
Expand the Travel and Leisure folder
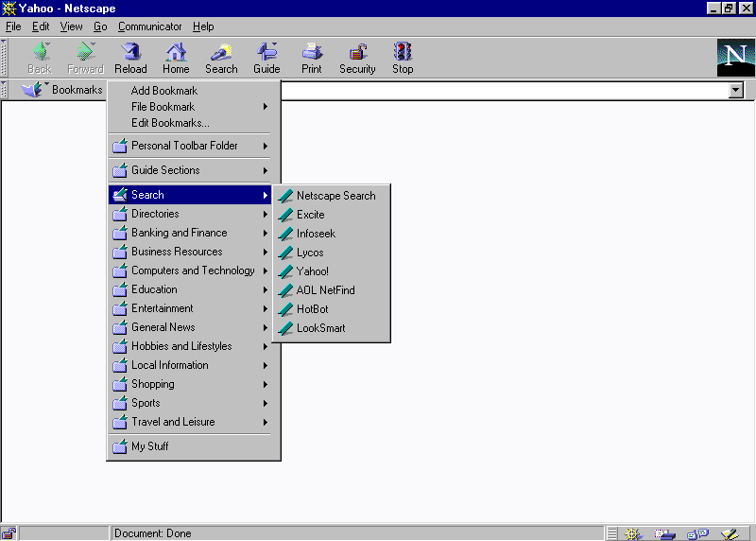click(190, 422)
